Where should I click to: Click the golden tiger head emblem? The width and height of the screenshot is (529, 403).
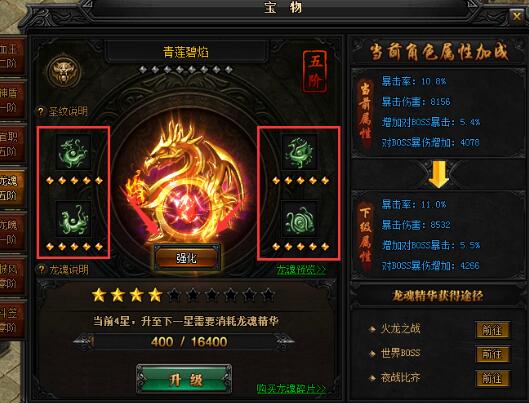[x=64, y=71]
